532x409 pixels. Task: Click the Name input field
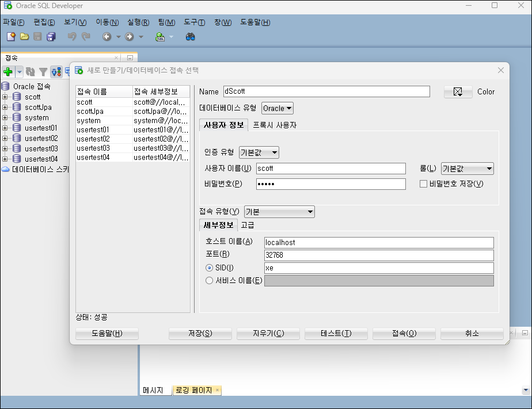[326, 91]
